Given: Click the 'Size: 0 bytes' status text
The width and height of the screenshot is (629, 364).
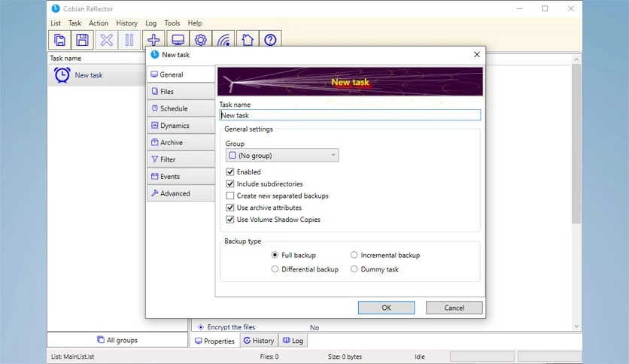Looking at the screenshot, I should (x=345, y=356).
